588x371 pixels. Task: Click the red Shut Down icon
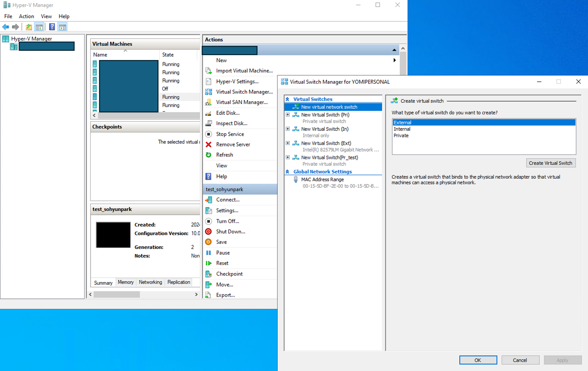pyautogui.click(x=209, y=232)
